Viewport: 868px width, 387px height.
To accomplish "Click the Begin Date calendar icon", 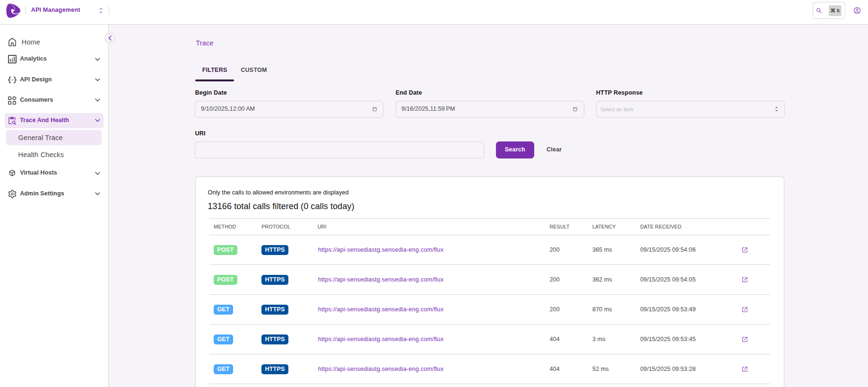I will click(x=374, y=109).
